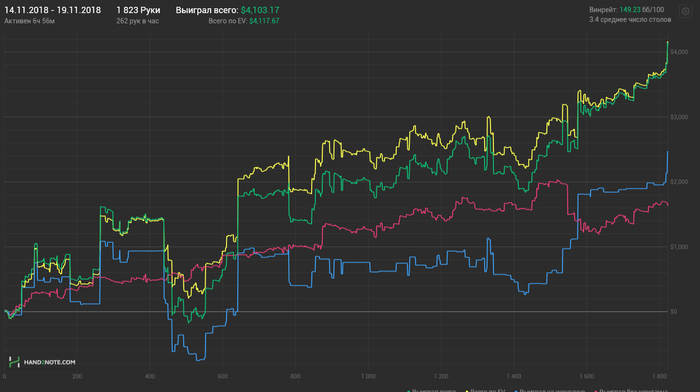The image size is (700, 392).
Task: Click the $4,000 y-axis label
Action: click(x=679, y=52)
